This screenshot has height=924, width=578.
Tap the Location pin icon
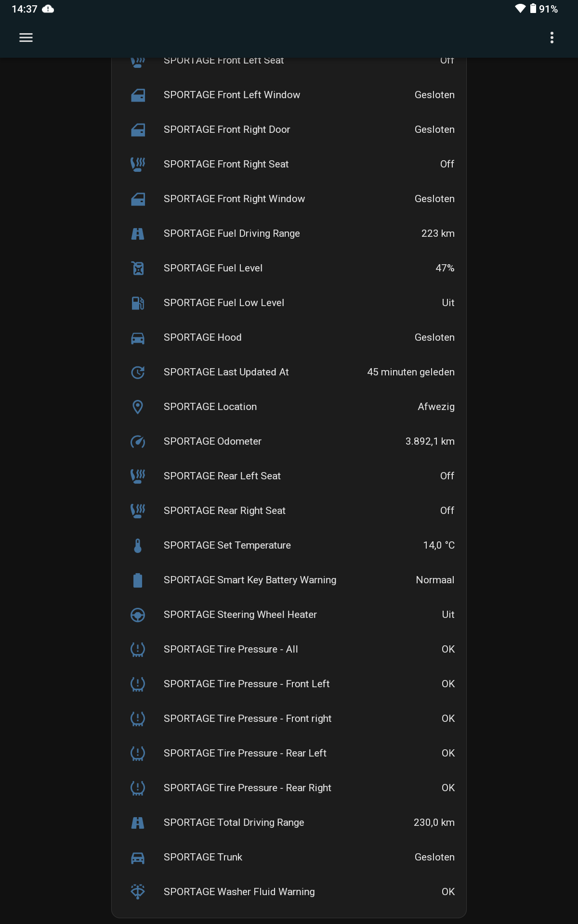point(138,407)
